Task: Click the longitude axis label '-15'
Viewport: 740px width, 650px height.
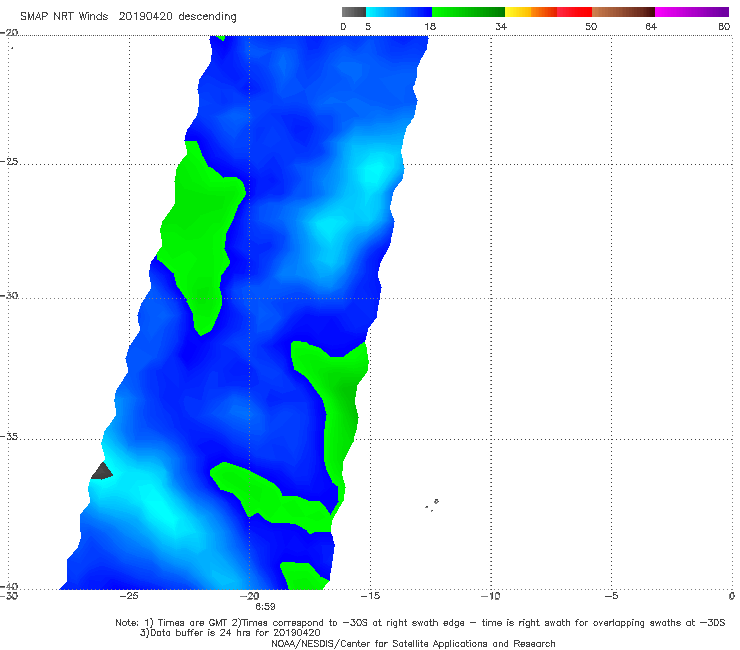Action: pos(370,596)
